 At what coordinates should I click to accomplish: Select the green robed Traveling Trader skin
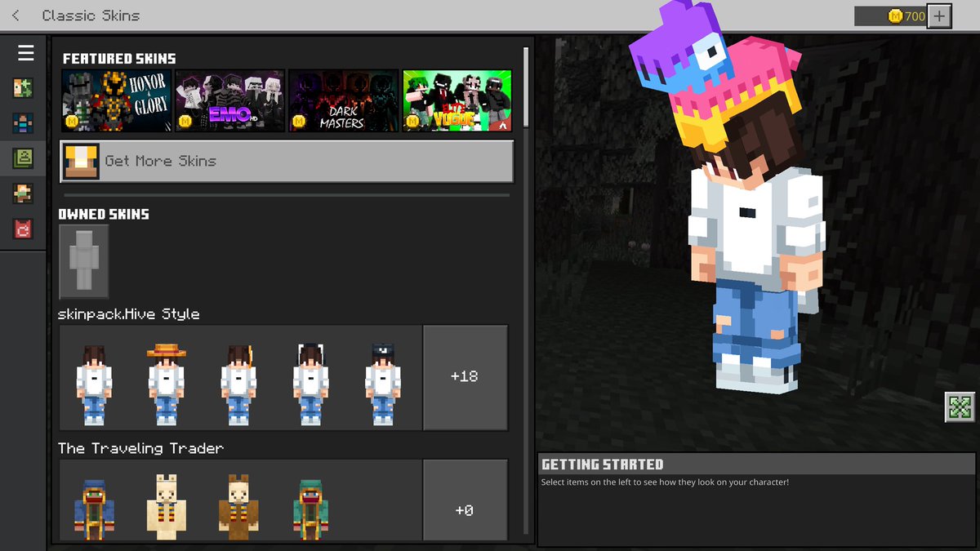tap(311, 510)
